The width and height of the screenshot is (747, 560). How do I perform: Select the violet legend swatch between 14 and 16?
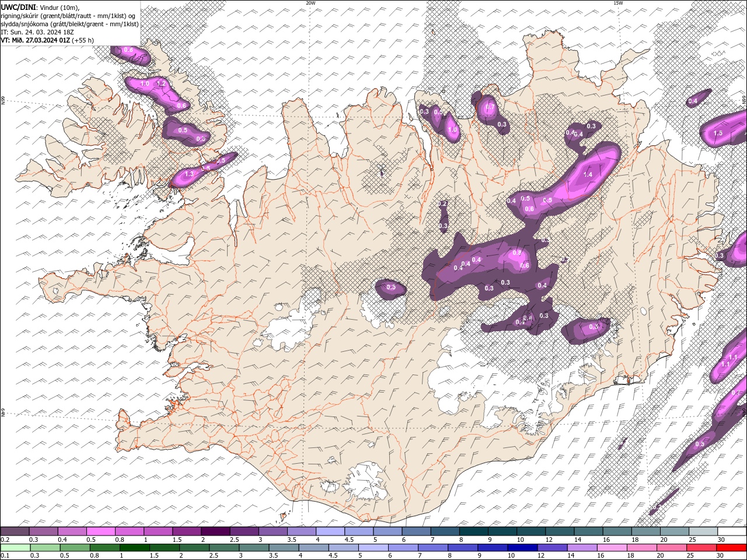pyautogui.click(x=581, y=548)
